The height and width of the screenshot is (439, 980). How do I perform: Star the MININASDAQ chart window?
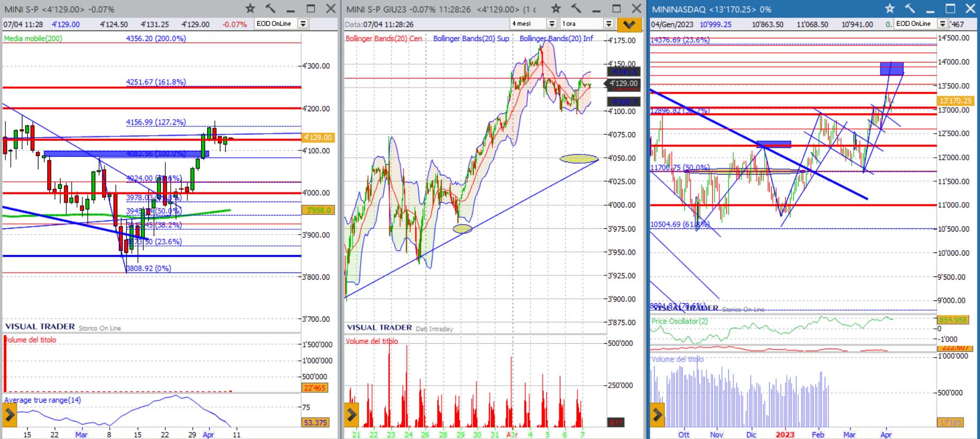coord(890,9)
